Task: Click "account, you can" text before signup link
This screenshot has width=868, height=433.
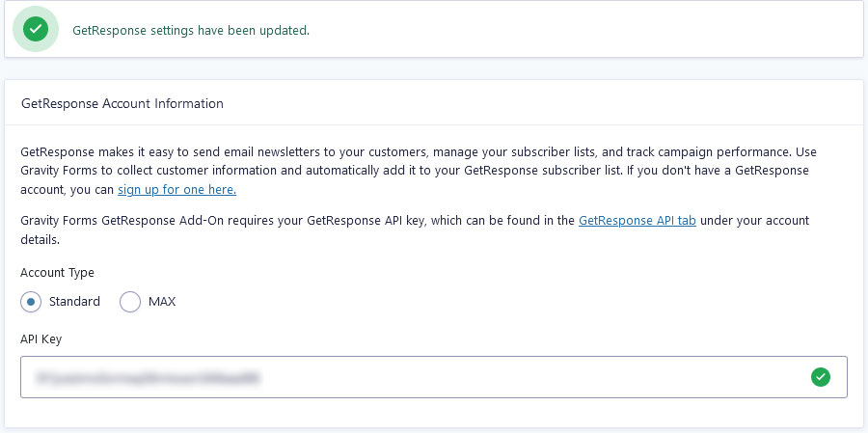Action: (68, 190)
